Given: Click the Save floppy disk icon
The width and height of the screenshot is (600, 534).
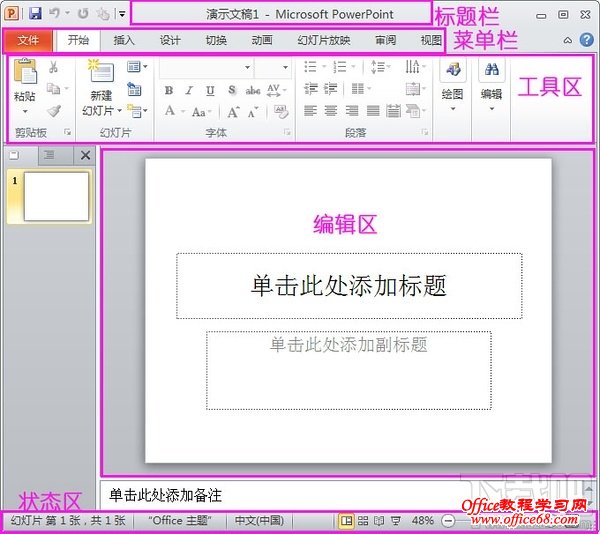Looking at the screenshot, I should click(x=35, y=14).
